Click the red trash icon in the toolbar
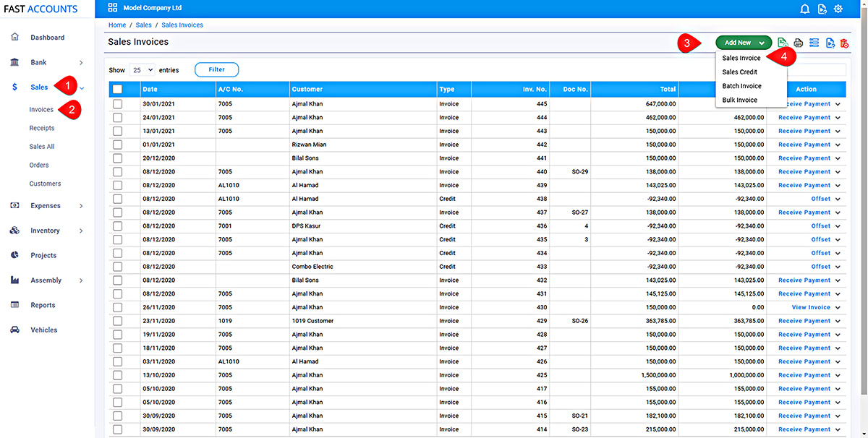This screenshot has height=438, width=868. (844, 43)
